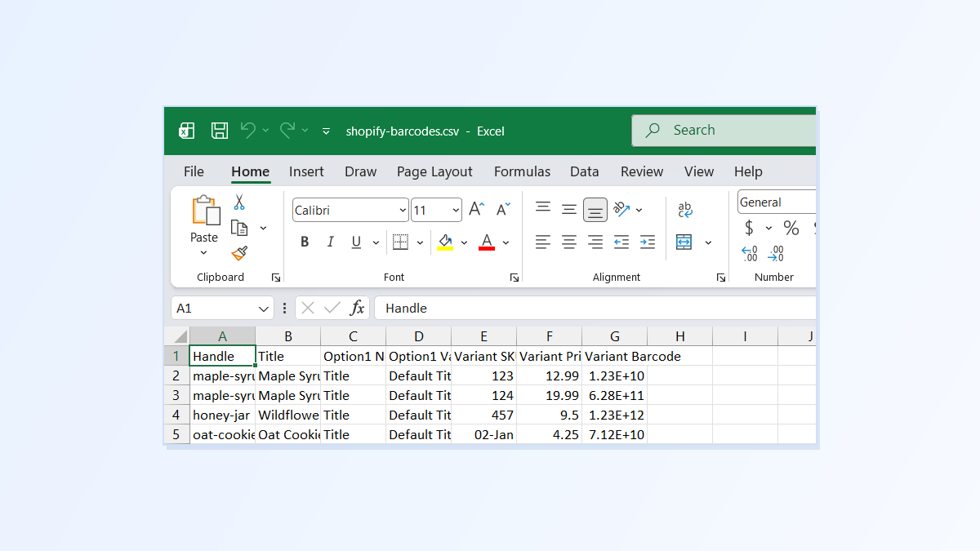Click the Save icon in title bar
Image resolution: width=980 pixels, height=551 pixels.
(220, 131)
